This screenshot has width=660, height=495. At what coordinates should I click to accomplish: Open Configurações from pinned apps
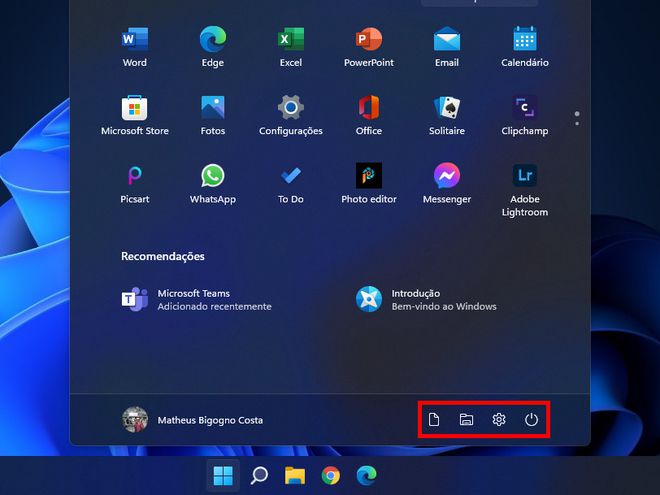[291, 115]
